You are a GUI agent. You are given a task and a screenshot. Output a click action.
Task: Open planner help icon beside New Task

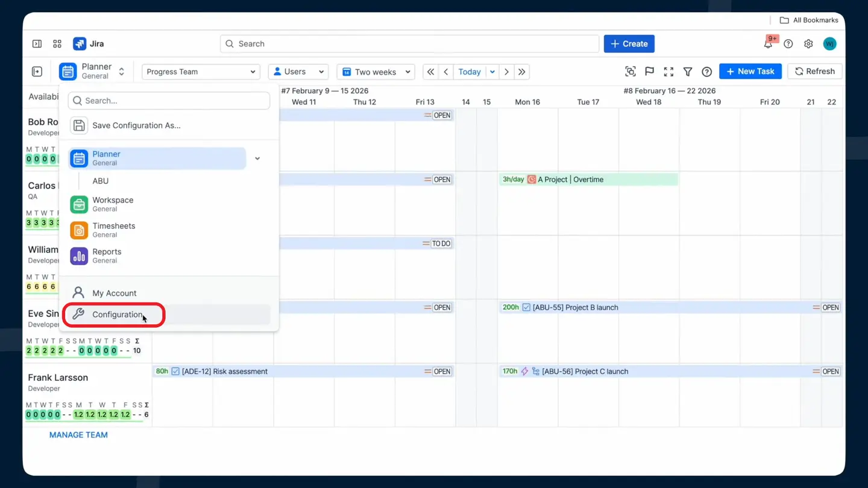(707, 72)
